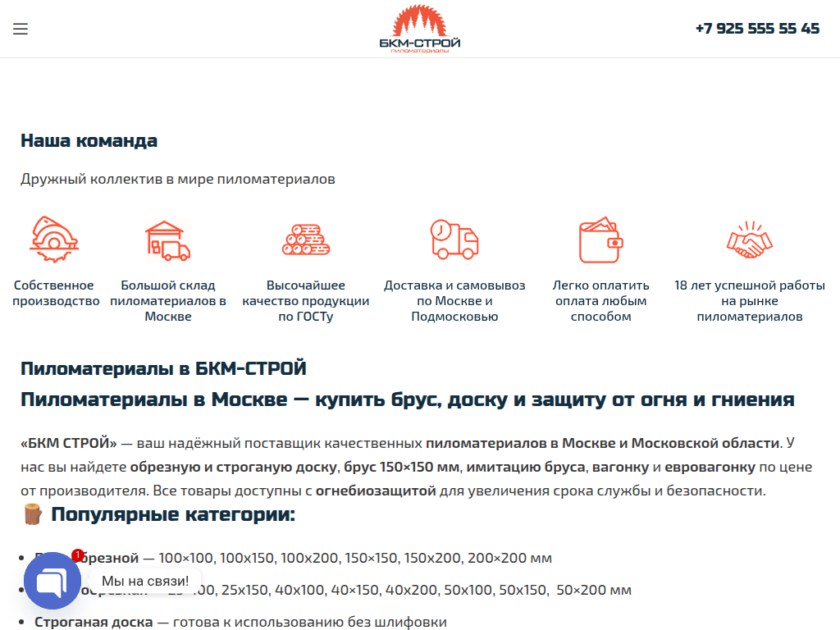The width and height of the screenshot is (840, 630).
Task: Click bold 'имитацию бруса' text
Action: (x=526, y=467)
